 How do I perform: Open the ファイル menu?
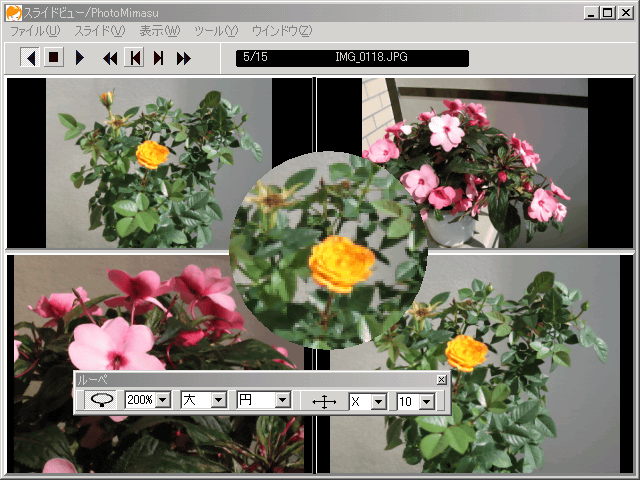click(34, 31)
